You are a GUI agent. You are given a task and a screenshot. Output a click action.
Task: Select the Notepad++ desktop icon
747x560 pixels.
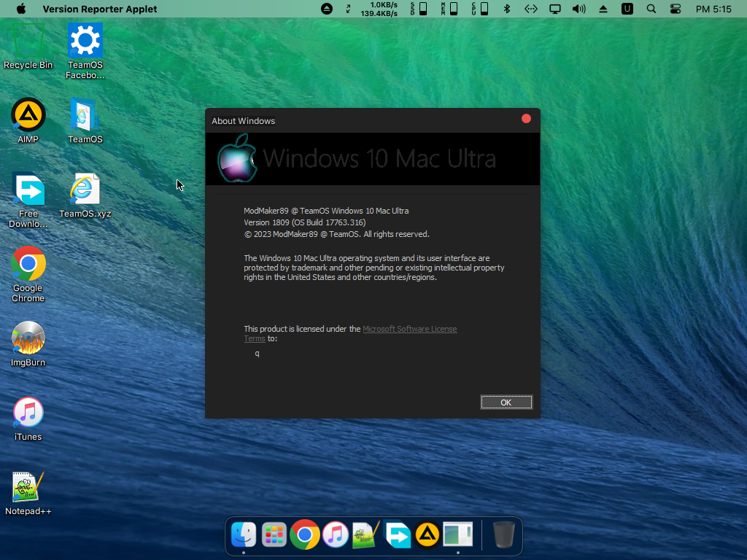point(28,494)
